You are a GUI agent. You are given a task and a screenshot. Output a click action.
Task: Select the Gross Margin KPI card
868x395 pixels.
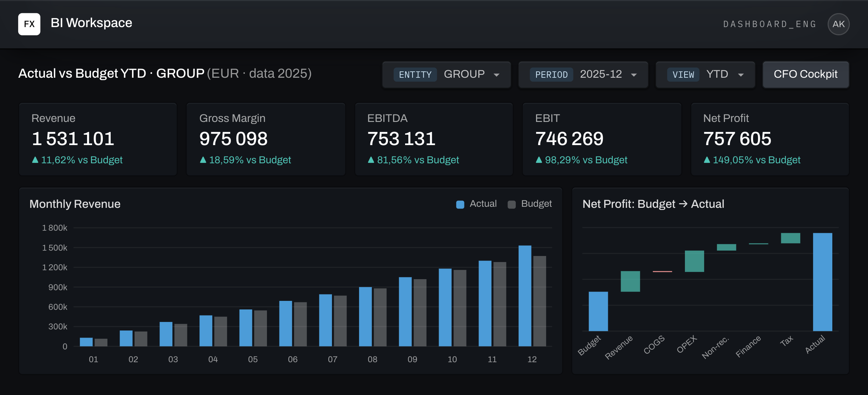pyautogui.click(x=266, y=139)
